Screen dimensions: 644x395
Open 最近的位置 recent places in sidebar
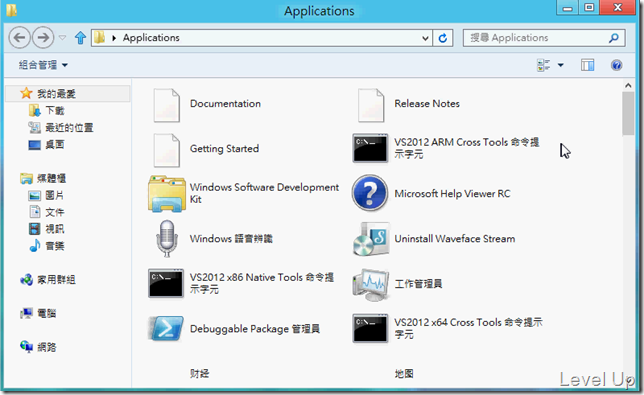[61, 128]
